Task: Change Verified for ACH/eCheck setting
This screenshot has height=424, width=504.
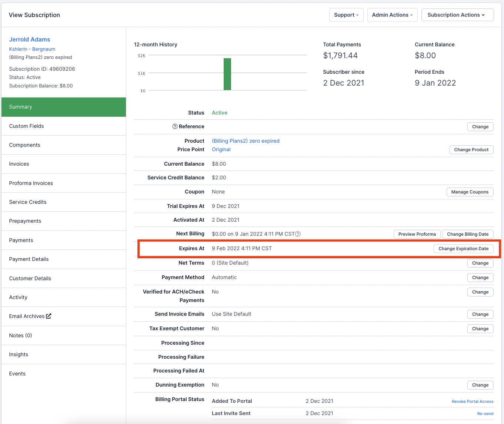Action: (480, 292)
